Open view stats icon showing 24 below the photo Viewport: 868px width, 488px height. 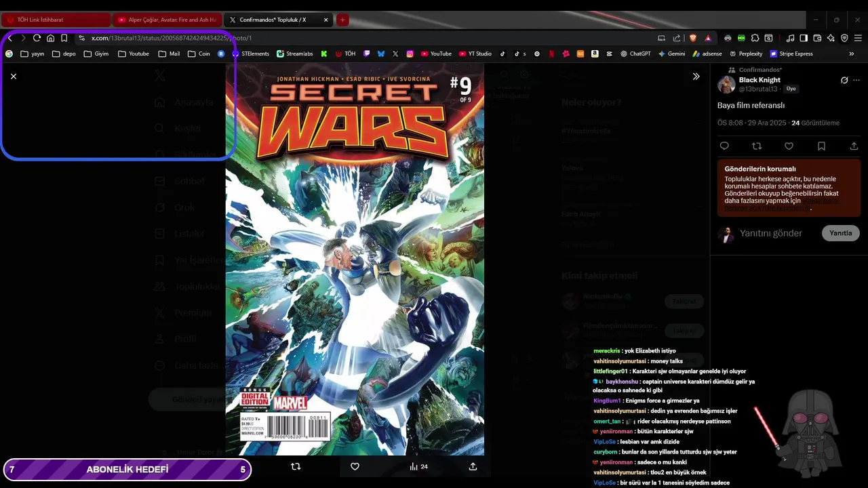click(418, 466)
